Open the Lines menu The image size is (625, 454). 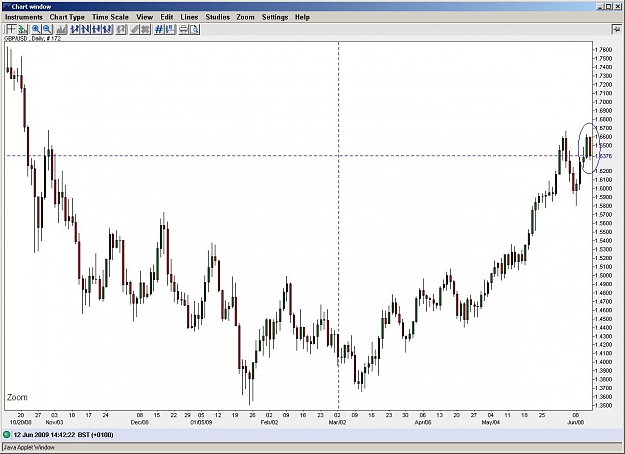tap(189, 17)
